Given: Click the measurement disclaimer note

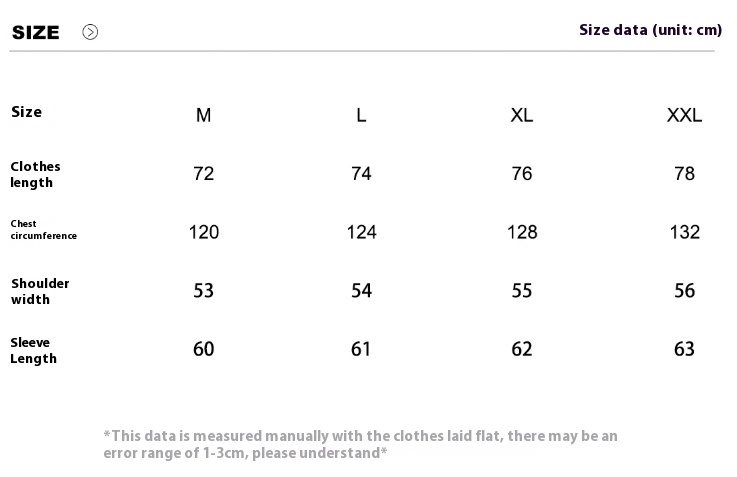Looking at the screenshot, I should point(361,444).
